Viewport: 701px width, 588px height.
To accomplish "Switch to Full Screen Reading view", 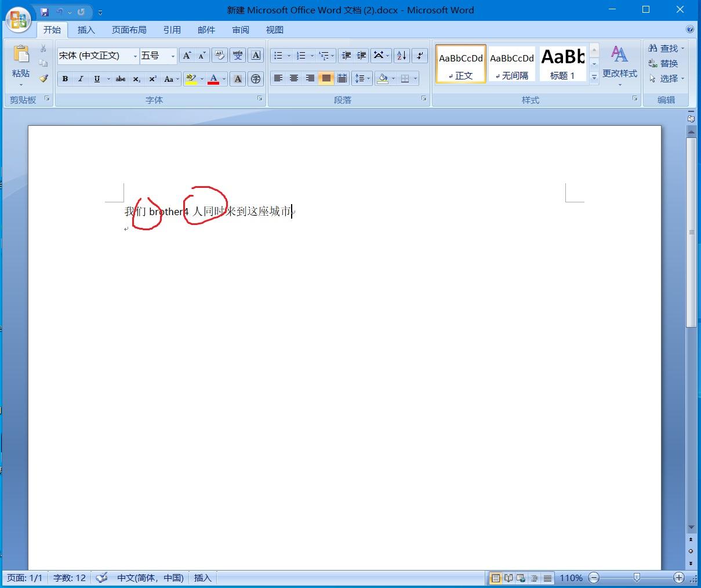I will point(509,578).
